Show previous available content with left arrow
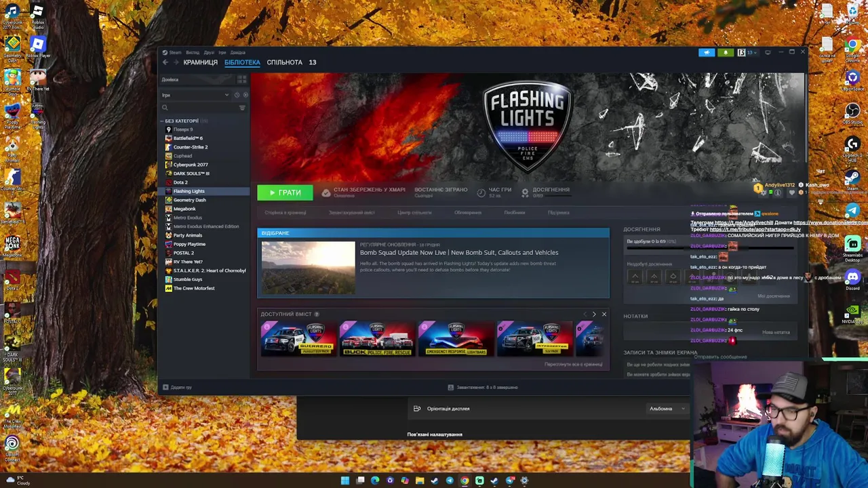The width and height of the screenshot is (868, 488). (x=585, y=314)
